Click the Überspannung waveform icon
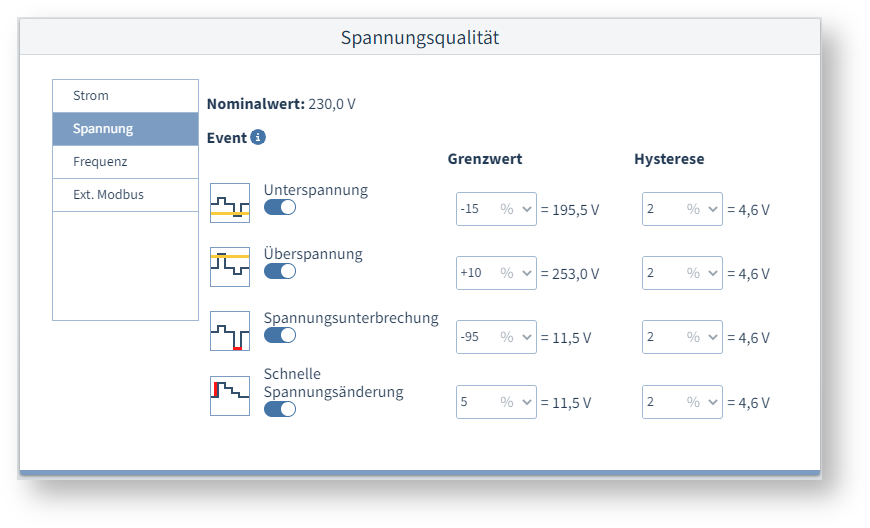The width and height of the screenshot is (870, 528). pos(230,267)
